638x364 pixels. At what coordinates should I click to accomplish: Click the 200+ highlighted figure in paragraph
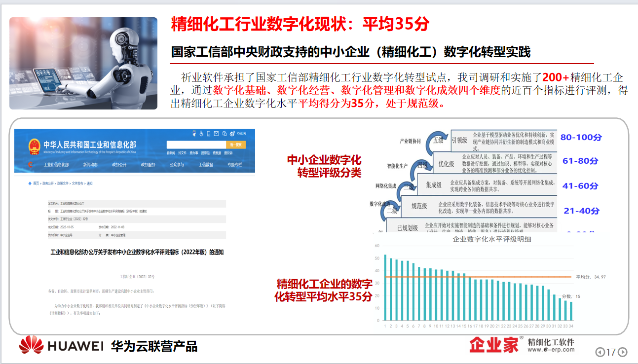coord(556,77)
